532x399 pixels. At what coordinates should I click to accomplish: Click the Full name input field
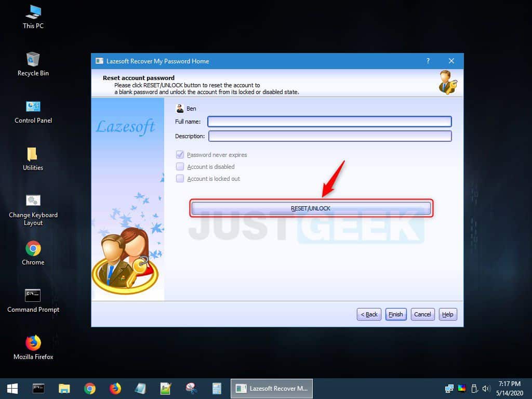(329, 122)
